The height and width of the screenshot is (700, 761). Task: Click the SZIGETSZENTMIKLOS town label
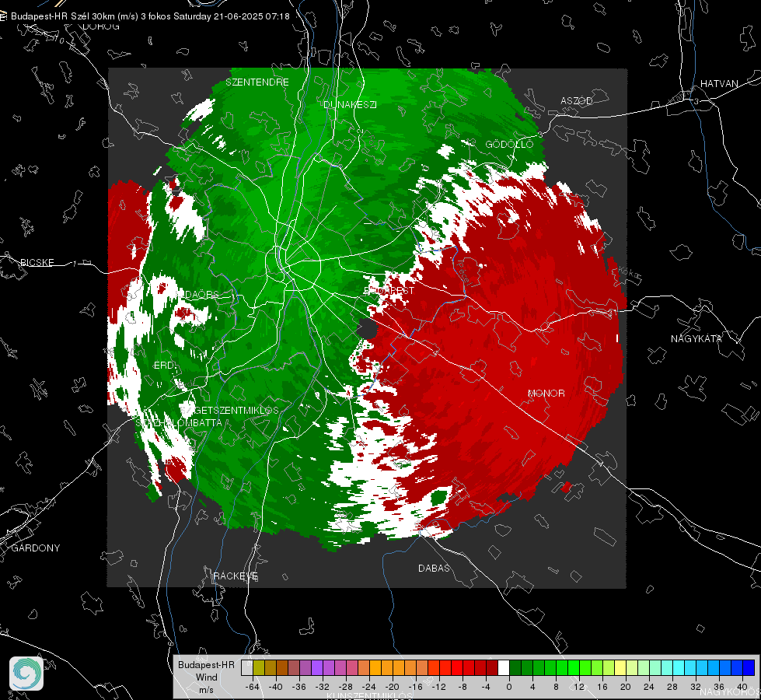(229, 410)
